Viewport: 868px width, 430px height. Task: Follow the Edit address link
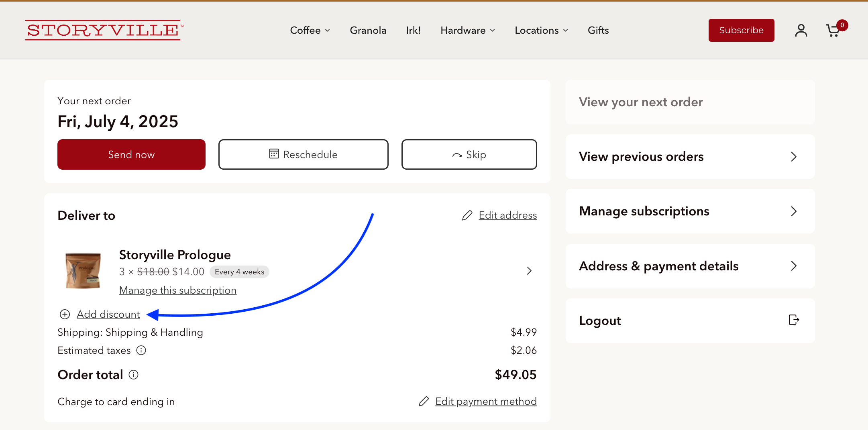click(507, 215)
